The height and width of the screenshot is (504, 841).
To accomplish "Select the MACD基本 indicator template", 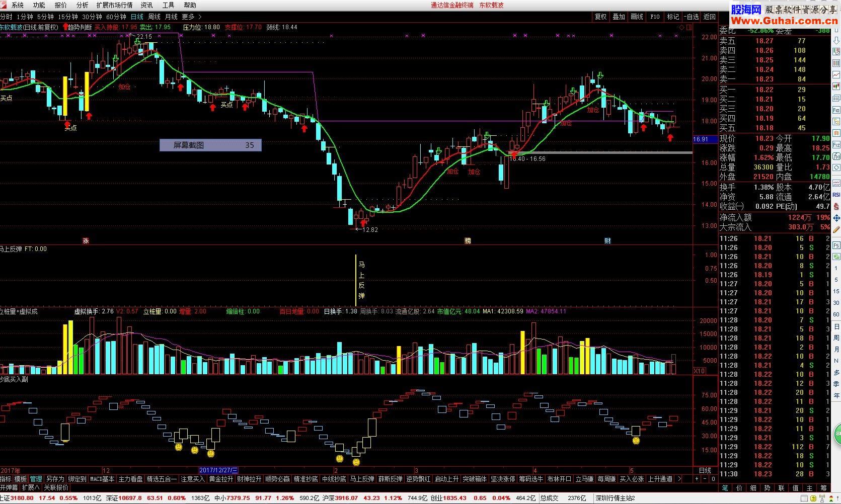I will (x=102, y=479).
